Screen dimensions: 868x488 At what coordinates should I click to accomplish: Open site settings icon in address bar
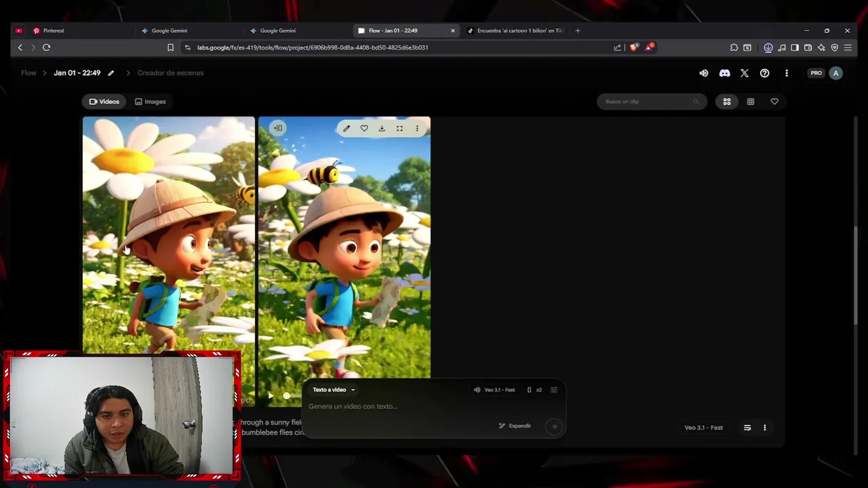188,47
